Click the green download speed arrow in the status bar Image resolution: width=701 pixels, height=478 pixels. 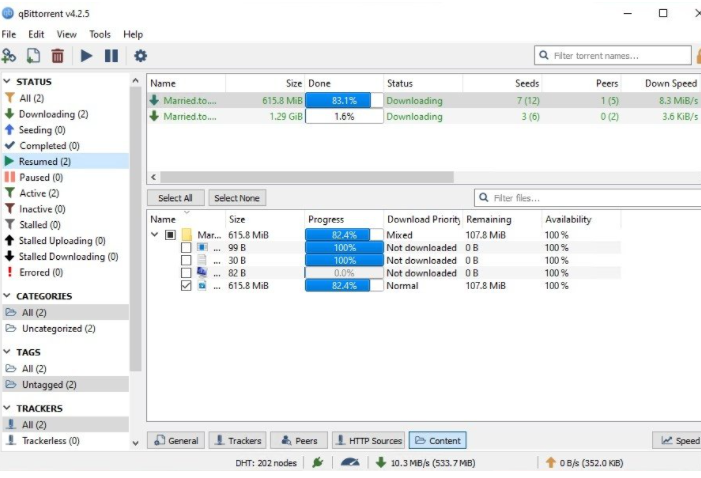[x=380, y=463]
